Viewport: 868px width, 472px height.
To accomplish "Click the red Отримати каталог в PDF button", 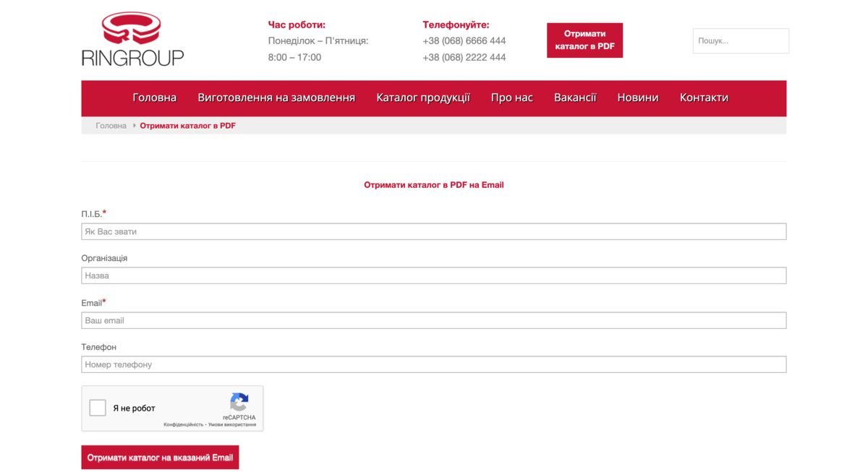I will point(584,40).
